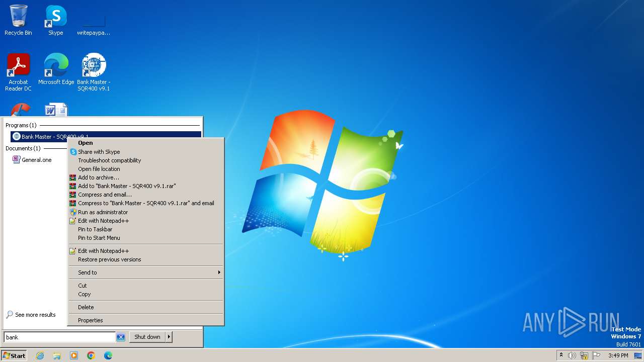Open the 3:49 PM system clock
Viewport: 644px width, 362px height.
click(x=618, y=355)
